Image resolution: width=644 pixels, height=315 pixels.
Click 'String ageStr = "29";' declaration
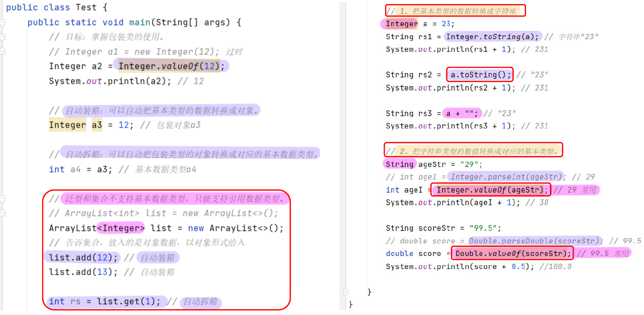pos(434,164)
